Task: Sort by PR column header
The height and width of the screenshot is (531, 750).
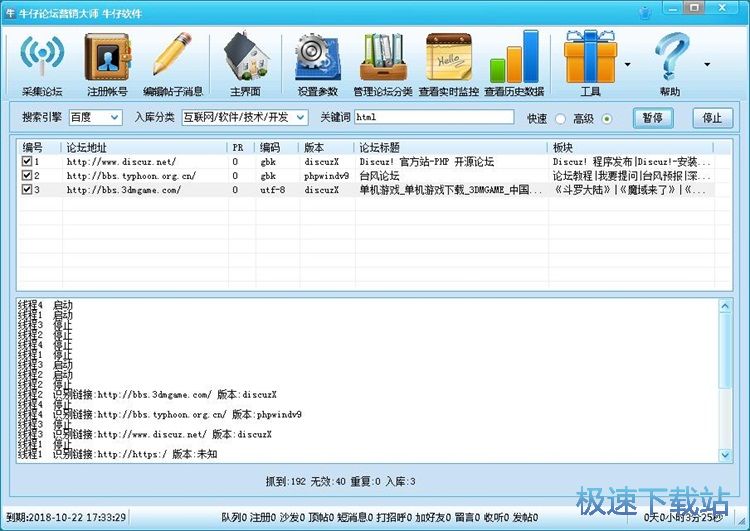Action: point(242,147)
